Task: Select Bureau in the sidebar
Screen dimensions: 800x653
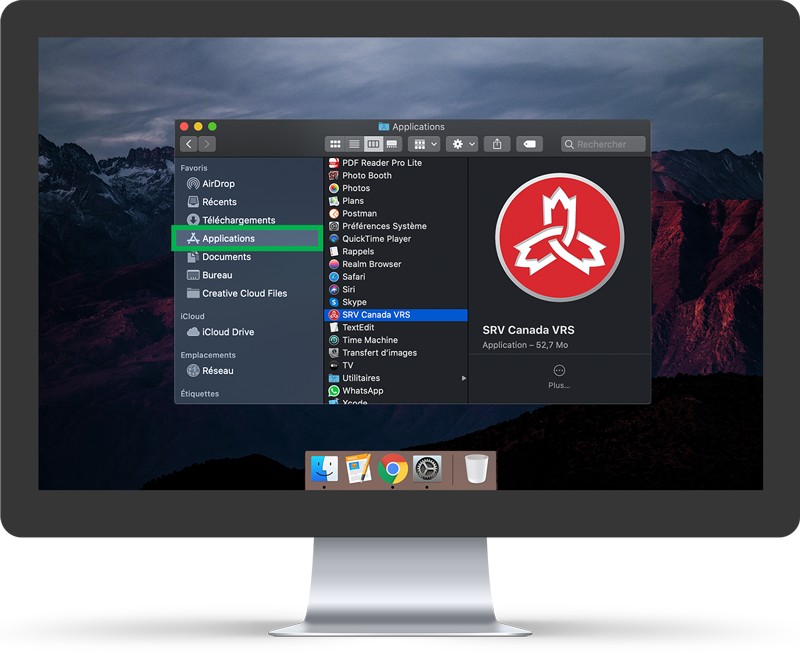Action: click(x=248, y=275)
